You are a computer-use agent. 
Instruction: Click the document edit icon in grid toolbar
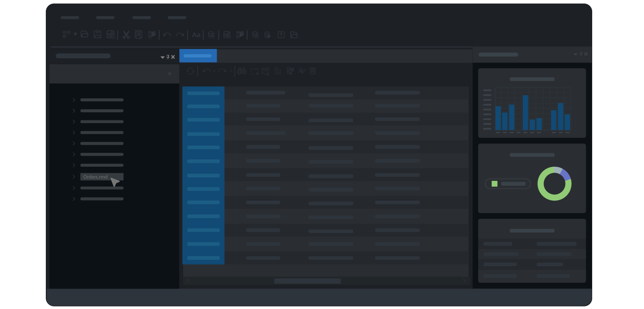290,71
